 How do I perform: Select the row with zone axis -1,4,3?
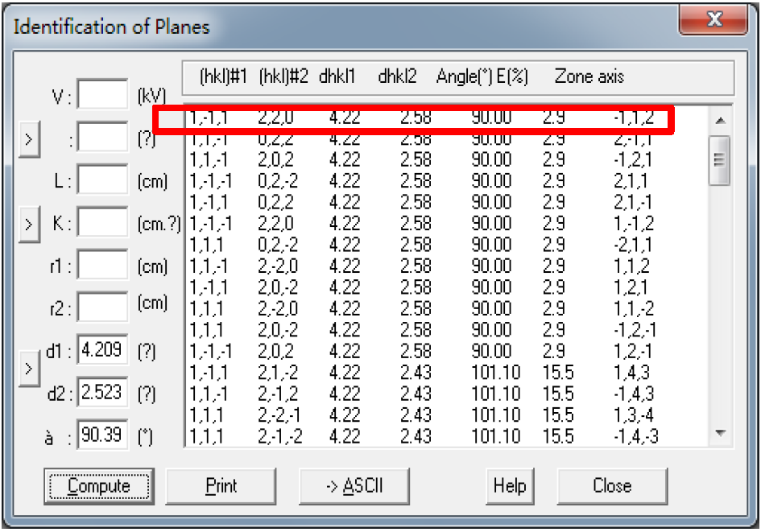[x=445, y=394]
